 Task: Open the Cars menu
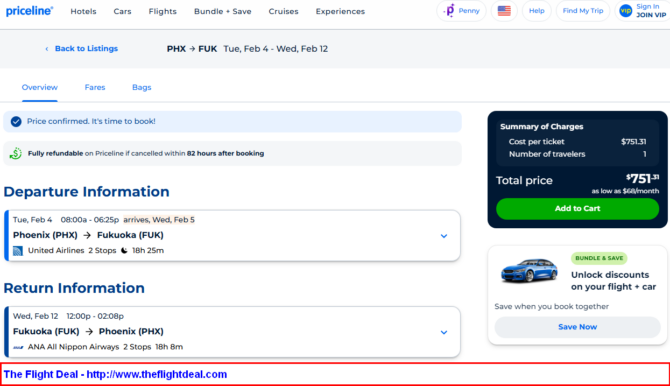tap(122, 12)
